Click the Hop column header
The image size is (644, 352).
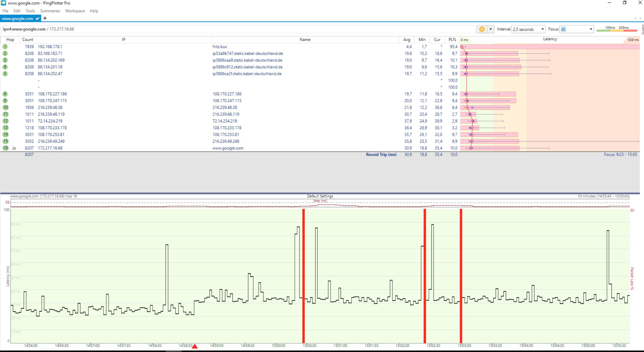(10, 40)
